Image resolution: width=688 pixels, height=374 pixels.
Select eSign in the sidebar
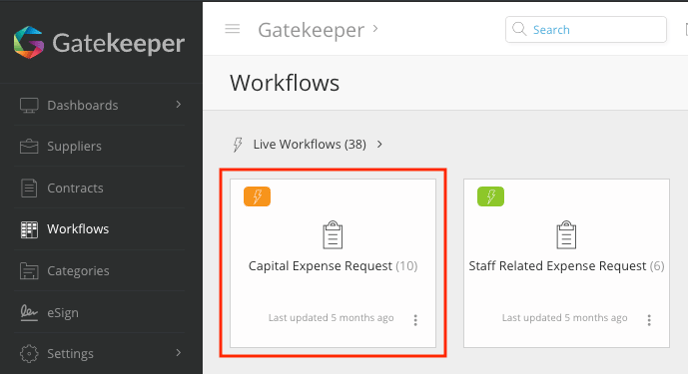[63, 313]
